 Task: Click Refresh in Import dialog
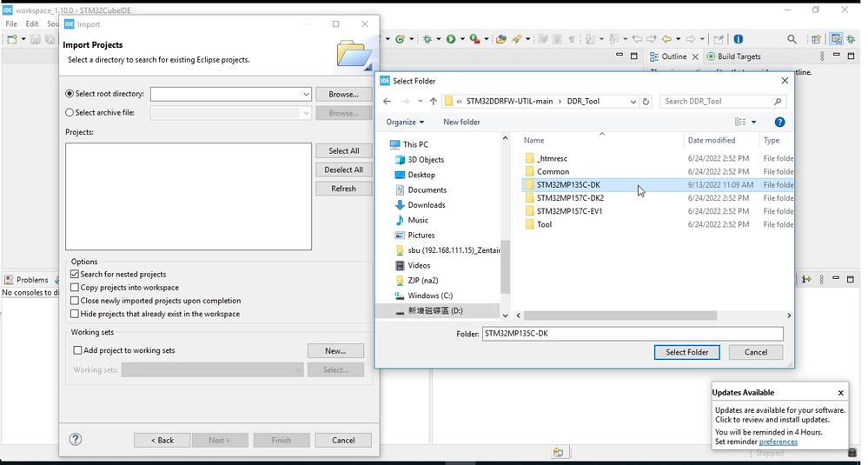click(343, 189)
